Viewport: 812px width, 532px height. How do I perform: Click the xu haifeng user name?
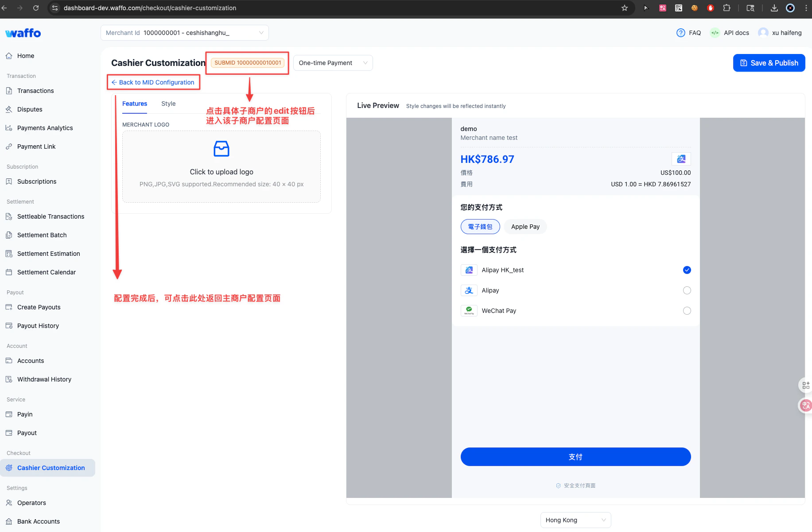tap(787, 33)
